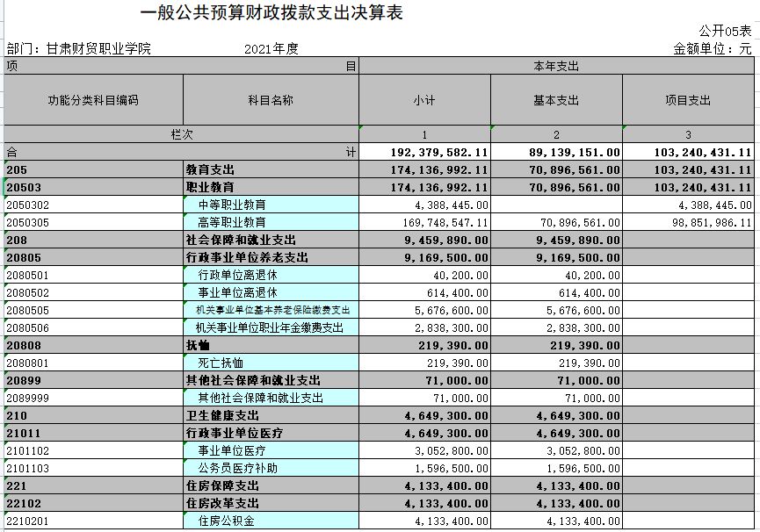760x532 pixels.
Task: Select the 项目支出 column header
Action: tap(688, 100)
